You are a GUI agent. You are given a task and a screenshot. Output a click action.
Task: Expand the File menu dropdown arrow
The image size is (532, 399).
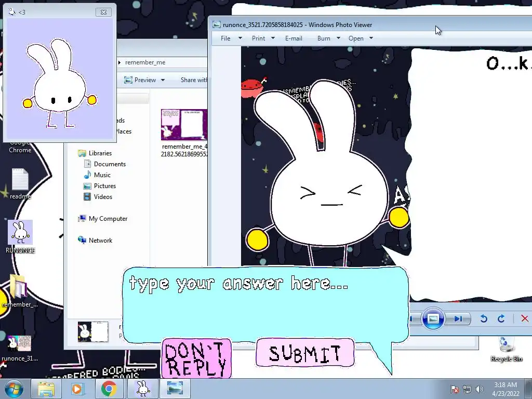[240, 38]
